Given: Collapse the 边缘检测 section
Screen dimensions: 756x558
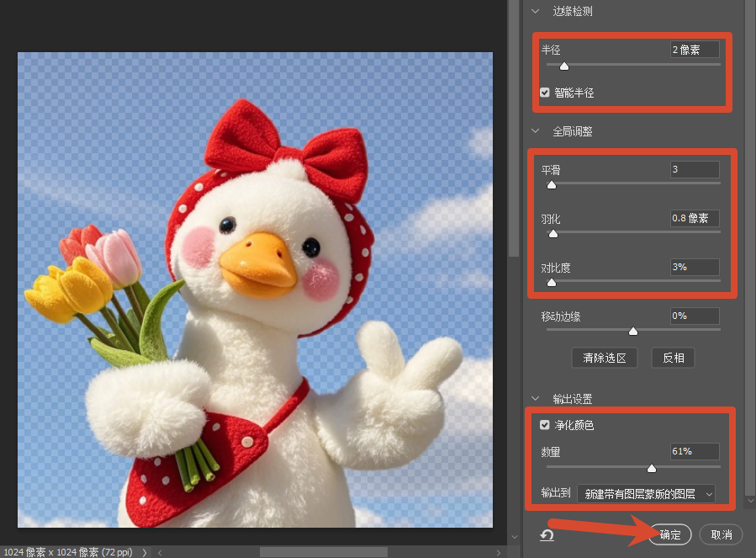Looking at the screenshot, I should coord(535,11).
